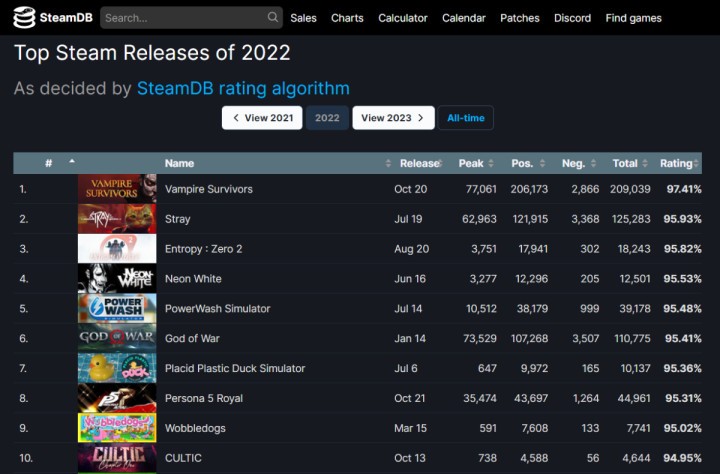This screenshot has width=720, height=474.
Task: Click the 43,697 positive reviews value
Action: [531, 398]
